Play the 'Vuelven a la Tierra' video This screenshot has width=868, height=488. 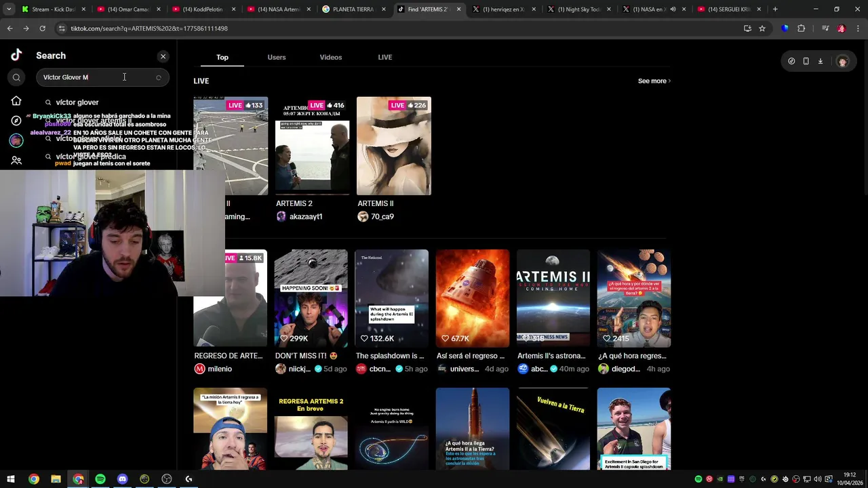pyautogui.click(x=553, y=429)
